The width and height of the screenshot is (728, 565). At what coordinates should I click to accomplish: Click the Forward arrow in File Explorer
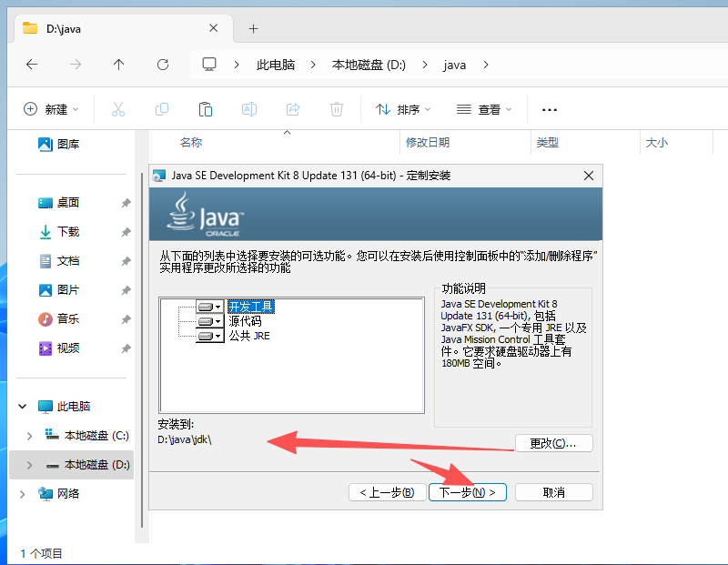[76, 64]
